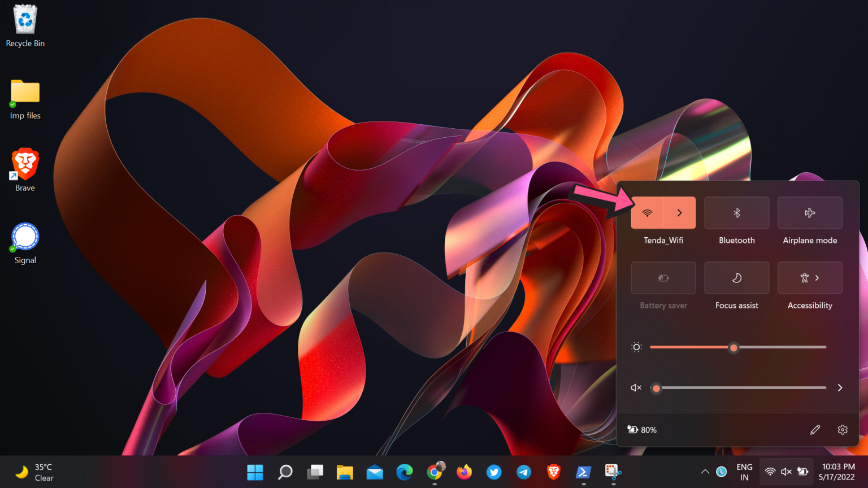Open the Twitter app on the taskbar
868x488 pixels.
pyautogui.click(x=494, y=472)
